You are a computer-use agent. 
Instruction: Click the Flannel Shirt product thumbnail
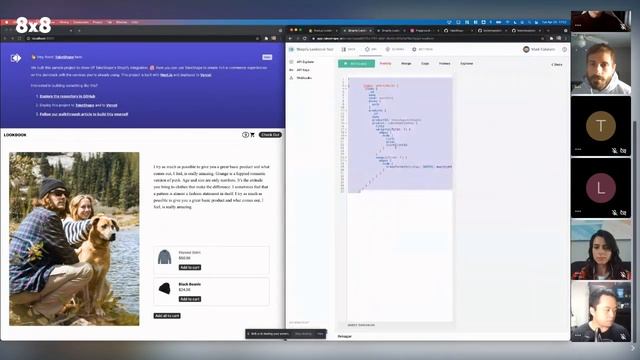pos(164,257)
